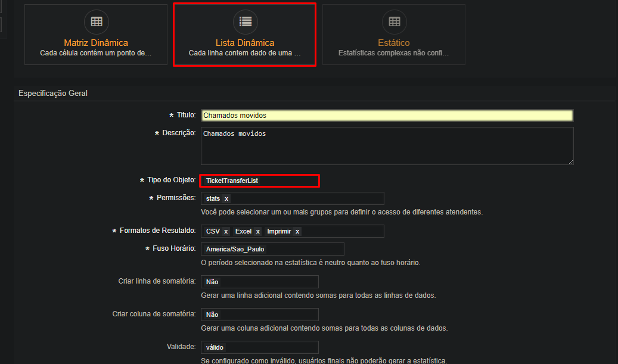This screenshot has height=364, width=618.
Task: Remove the Excel result format
Action: (x=258, y=231)
